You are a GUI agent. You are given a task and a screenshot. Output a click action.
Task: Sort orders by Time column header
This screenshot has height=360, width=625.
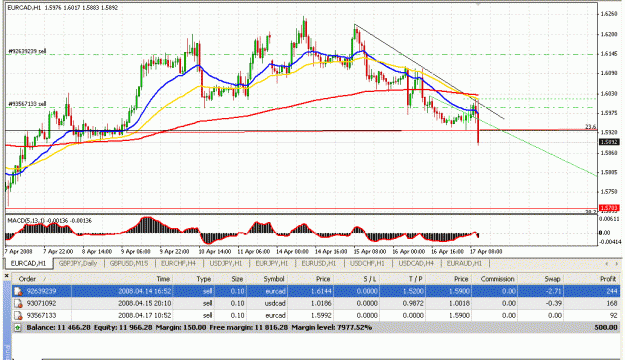tap(163, 279)
